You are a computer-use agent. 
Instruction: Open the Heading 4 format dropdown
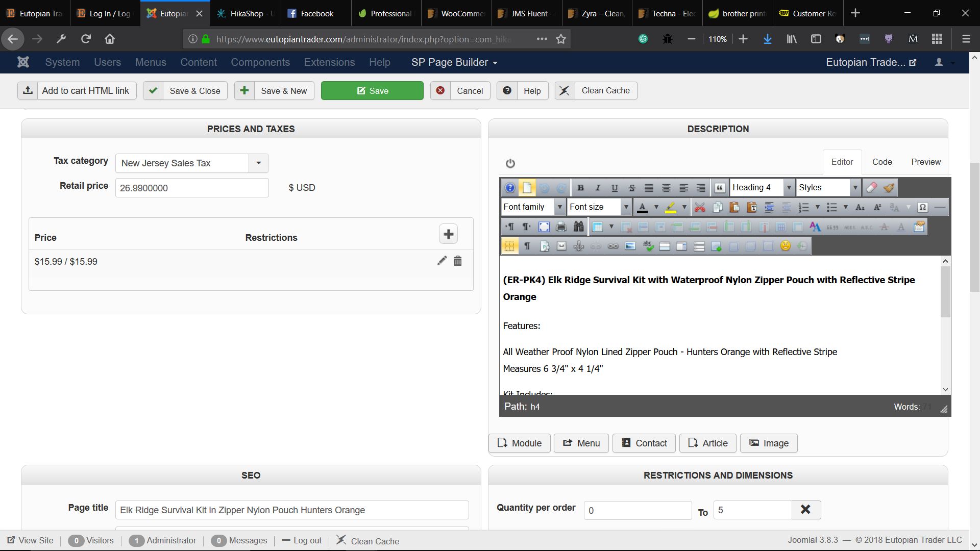tap(789, 188)
